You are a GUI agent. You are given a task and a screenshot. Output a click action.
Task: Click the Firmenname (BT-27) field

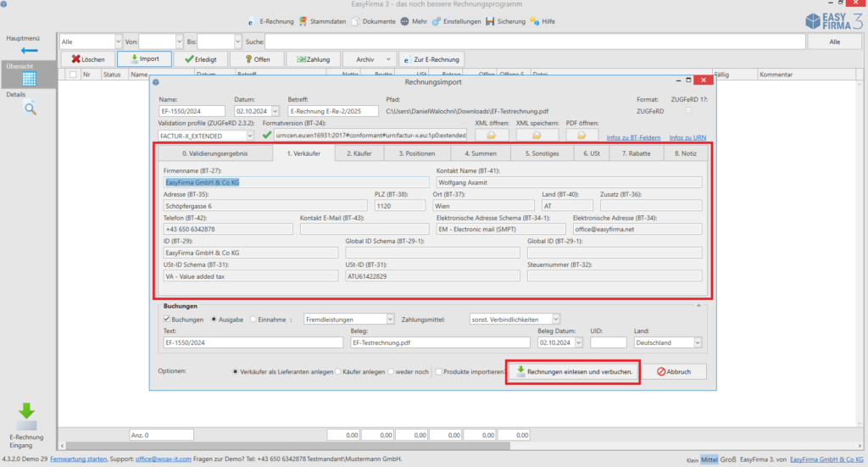click(296, 182)
